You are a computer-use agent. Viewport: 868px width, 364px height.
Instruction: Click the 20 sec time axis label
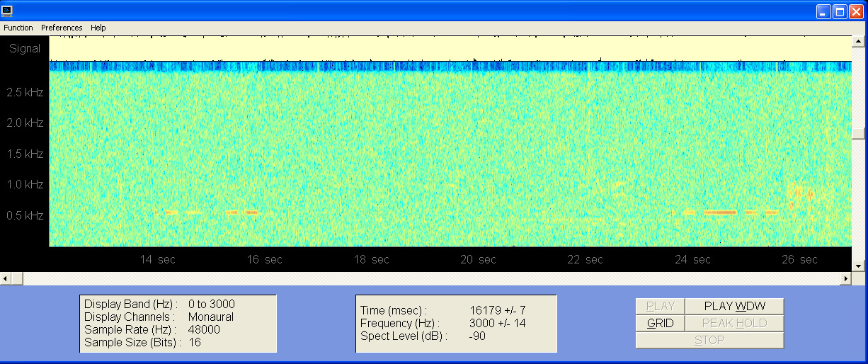click(x=479, y=260)
